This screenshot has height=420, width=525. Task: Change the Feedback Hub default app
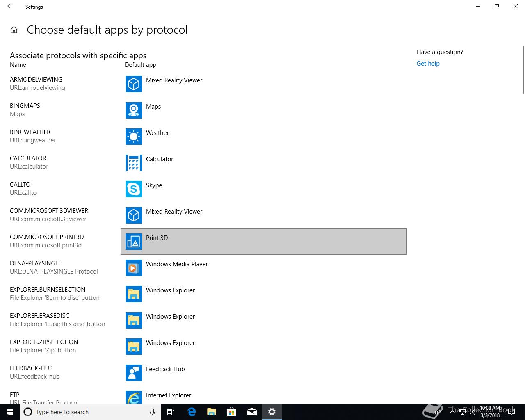(x=264, y=373)
